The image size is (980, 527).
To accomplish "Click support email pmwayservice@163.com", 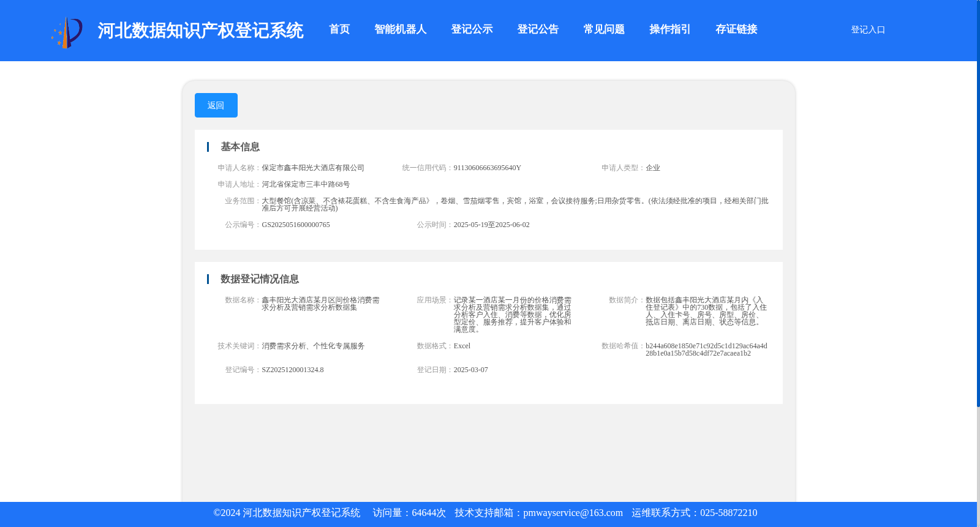I will 573,513.
